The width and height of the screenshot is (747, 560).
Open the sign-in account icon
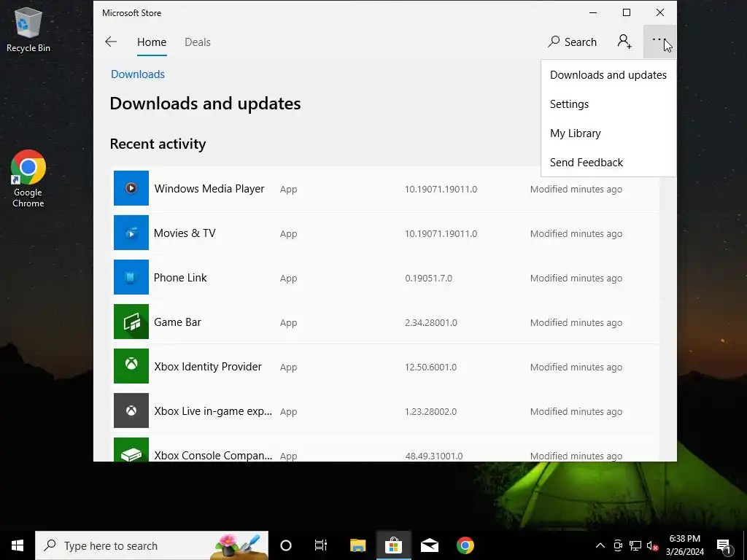(x=624, y=42)
